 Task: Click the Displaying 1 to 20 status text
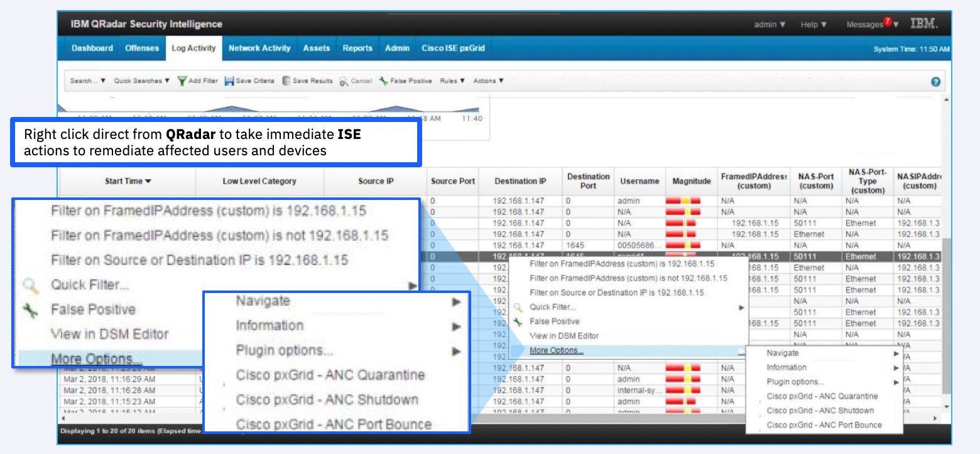click(x=131, y=431)
